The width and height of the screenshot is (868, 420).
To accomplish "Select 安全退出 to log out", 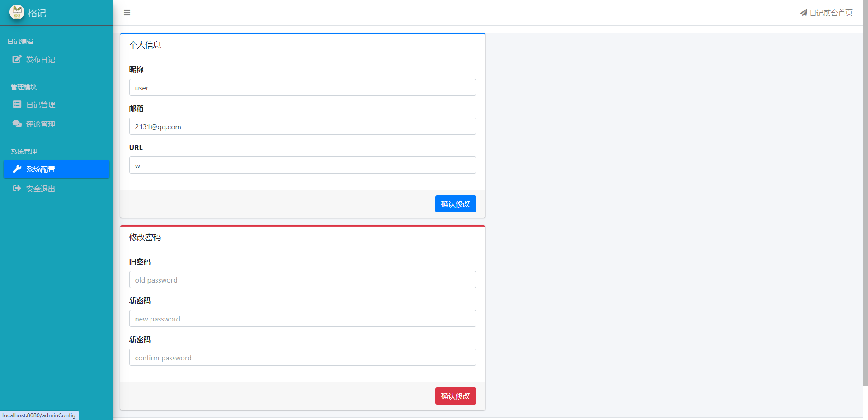I will point(41,189).
